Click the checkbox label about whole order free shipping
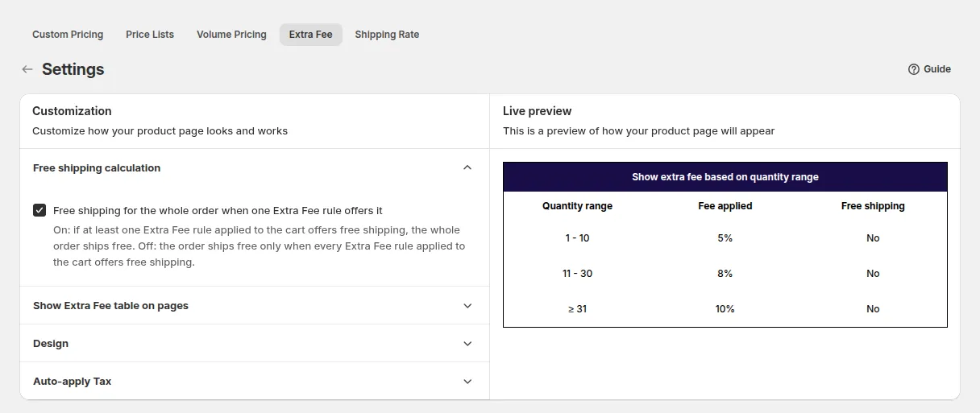This screenshot has height=413, width=980. click(x=218, y=211)
